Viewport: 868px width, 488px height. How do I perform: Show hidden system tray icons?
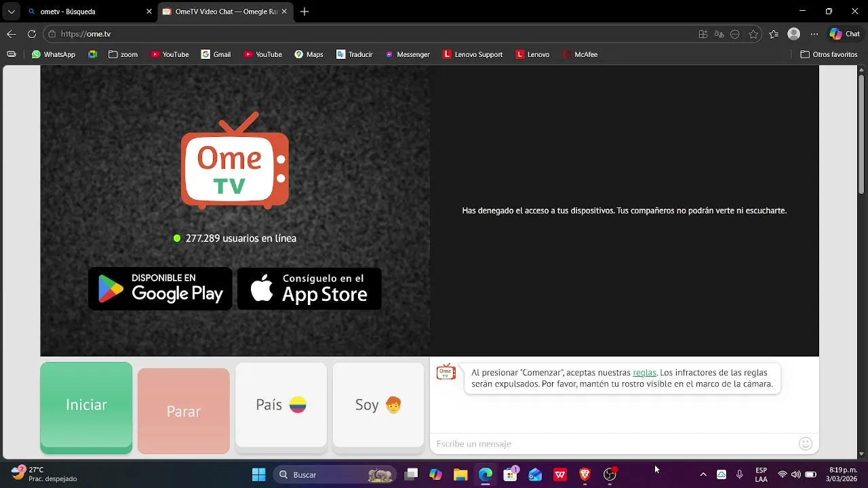(x=703, y=474)
